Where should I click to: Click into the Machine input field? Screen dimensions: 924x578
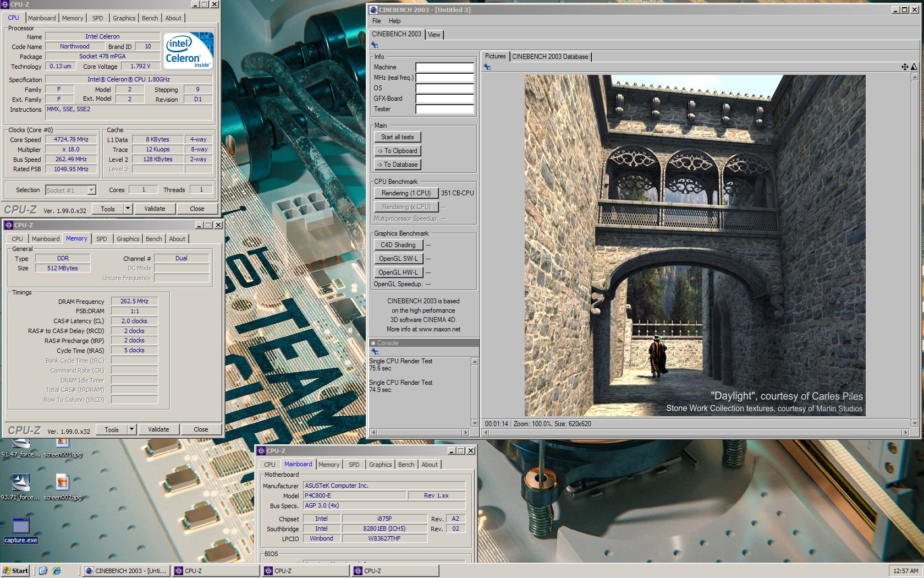coord(444,67)
